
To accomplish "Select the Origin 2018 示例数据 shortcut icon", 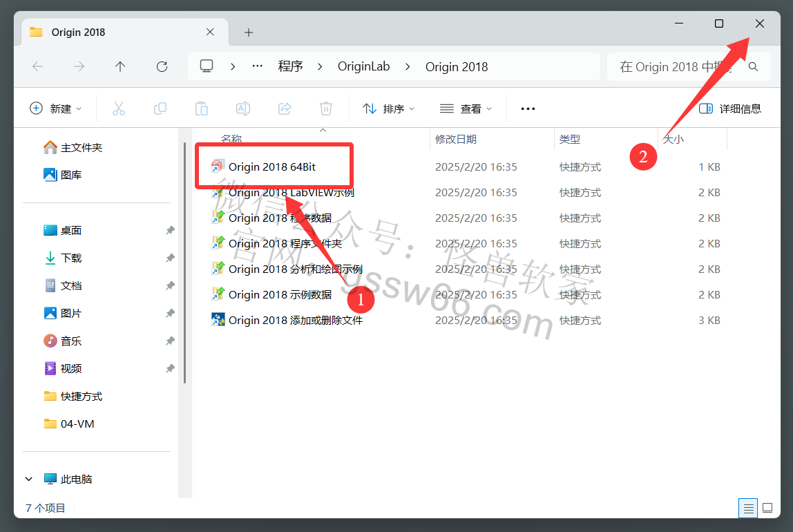I will click(218, 294).
